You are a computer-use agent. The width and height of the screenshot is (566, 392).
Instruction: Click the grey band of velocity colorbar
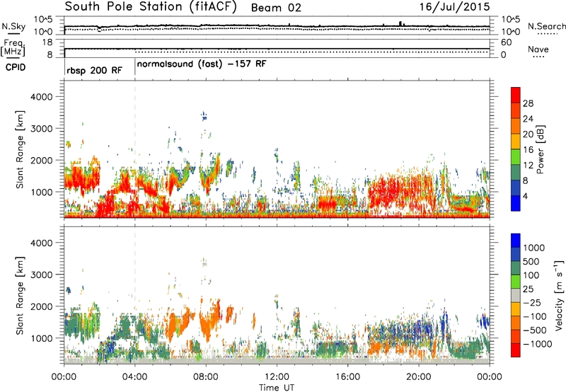point(516,296)
